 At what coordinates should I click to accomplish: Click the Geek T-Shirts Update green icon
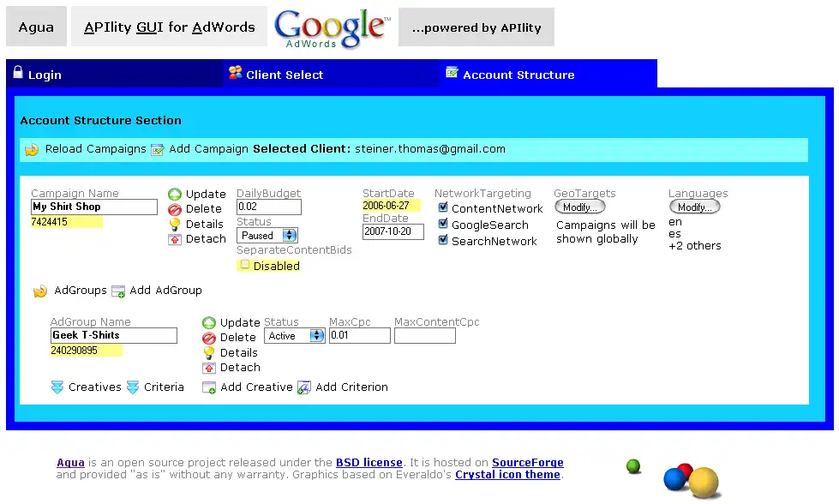pyautogui.click(x=209, y=322)
